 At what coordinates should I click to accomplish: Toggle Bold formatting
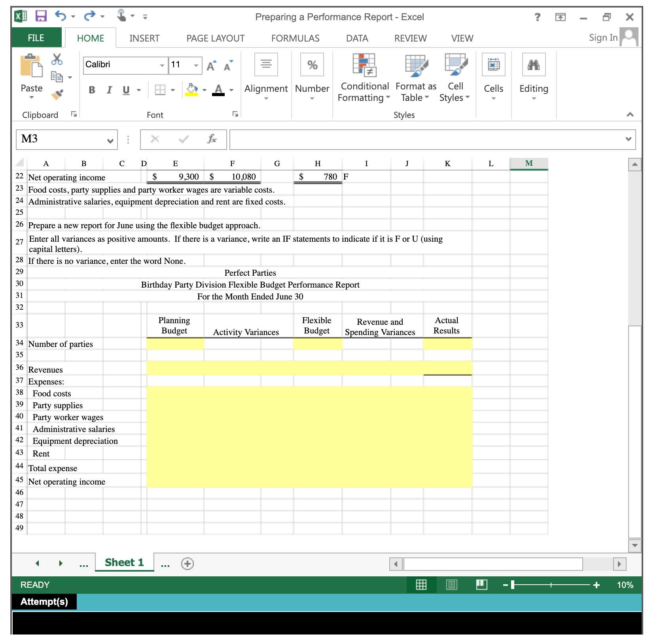[x=91, y=90]
